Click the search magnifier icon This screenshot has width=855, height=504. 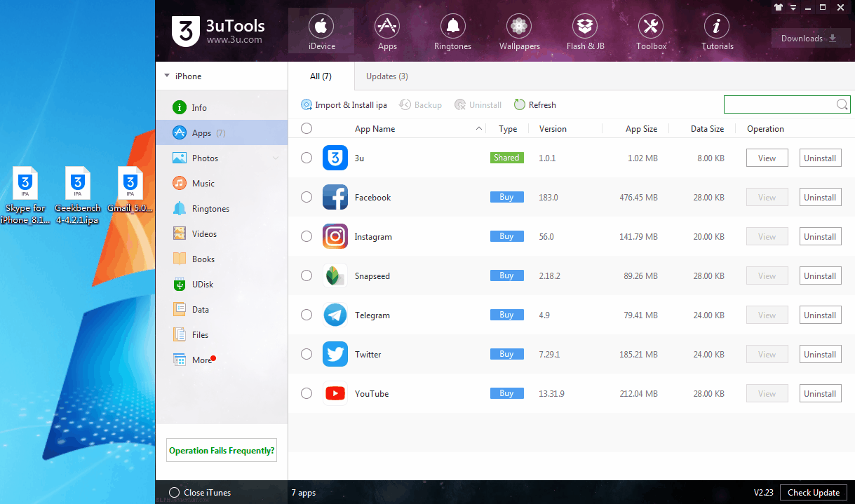coord(842,104)
